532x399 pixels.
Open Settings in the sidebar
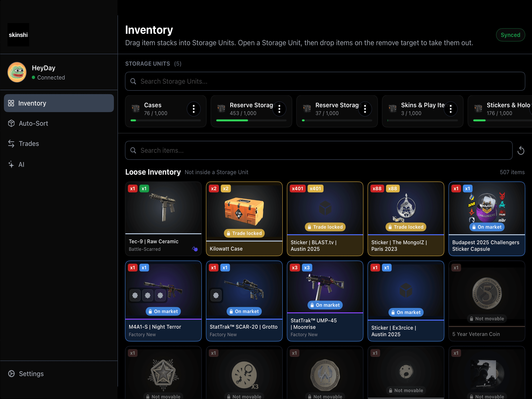[x=59, y=374]
